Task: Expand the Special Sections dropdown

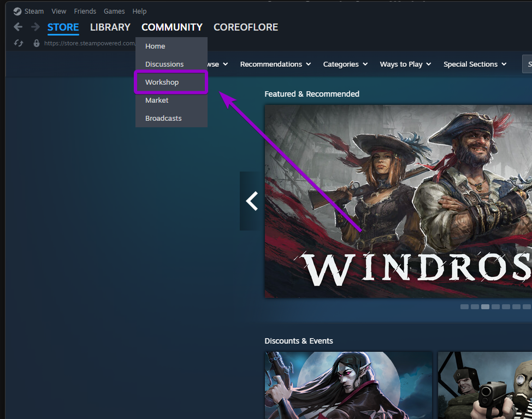Action: (x=475, y=64)
